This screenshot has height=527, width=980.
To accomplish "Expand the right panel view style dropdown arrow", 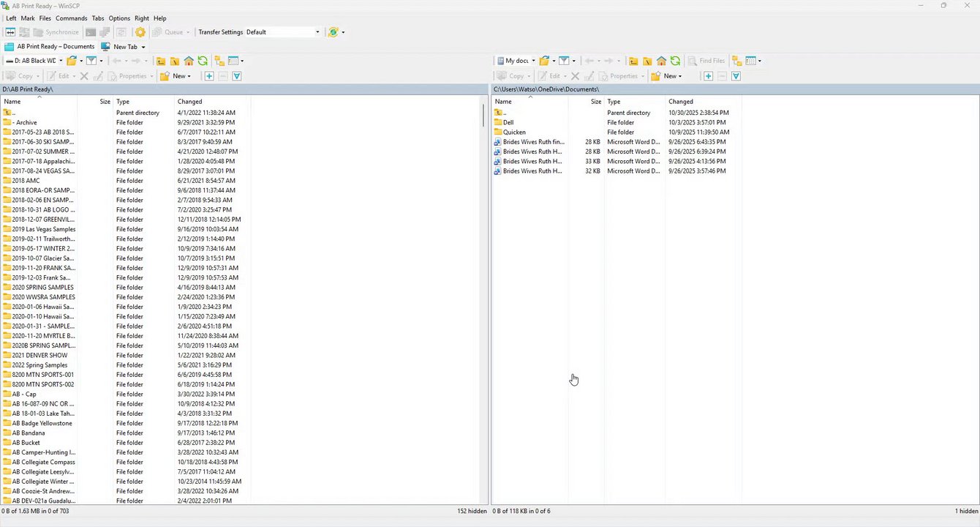I will (760, 61).
